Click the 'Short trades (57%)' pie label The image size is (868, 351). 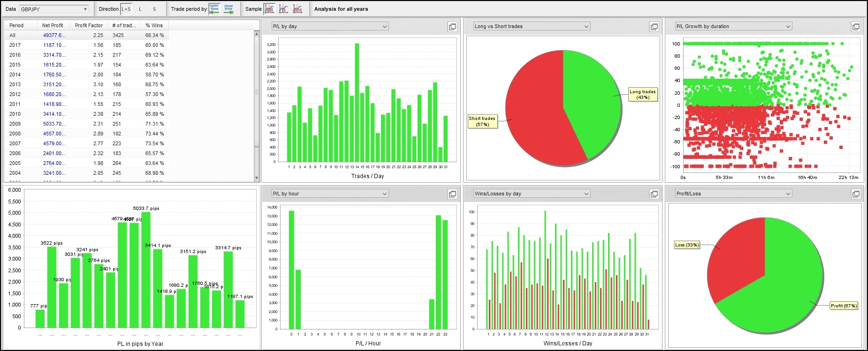pyautogui.click(x=482, y=121)
